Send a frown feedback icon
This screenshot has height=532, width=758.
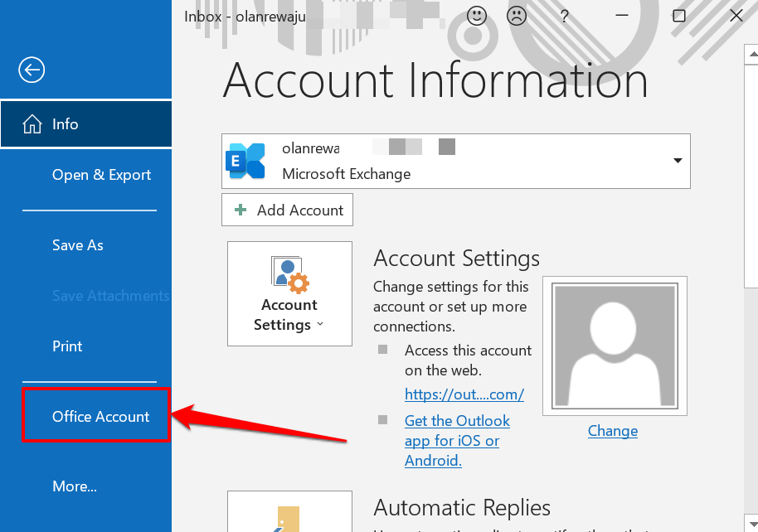click(x=517, y=16)
